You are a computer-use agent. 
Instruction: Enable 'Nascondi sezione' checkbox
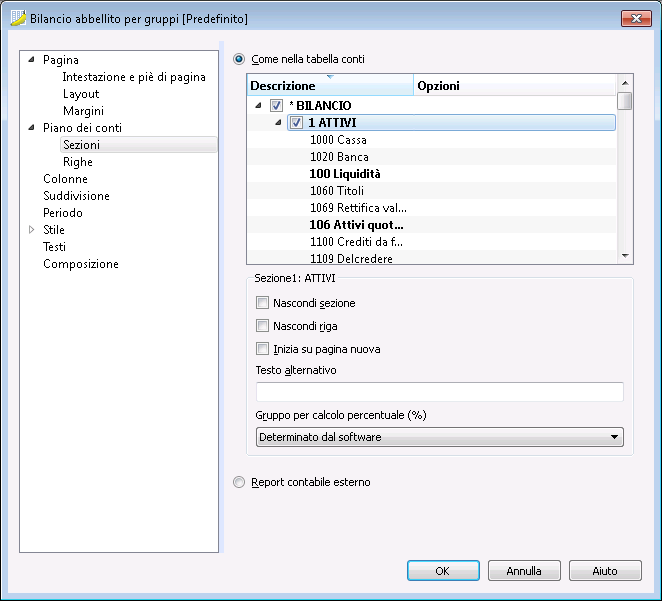(x=263, y=303)
